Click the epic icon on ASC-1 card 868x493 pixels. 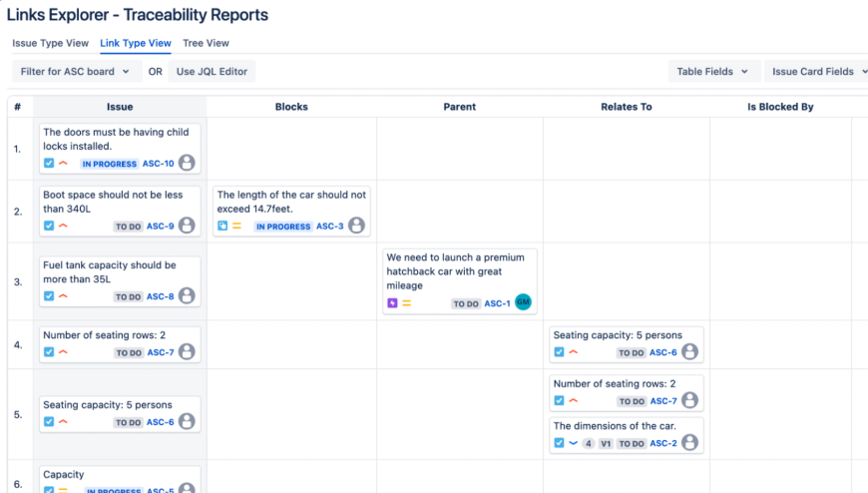(392, 303)
